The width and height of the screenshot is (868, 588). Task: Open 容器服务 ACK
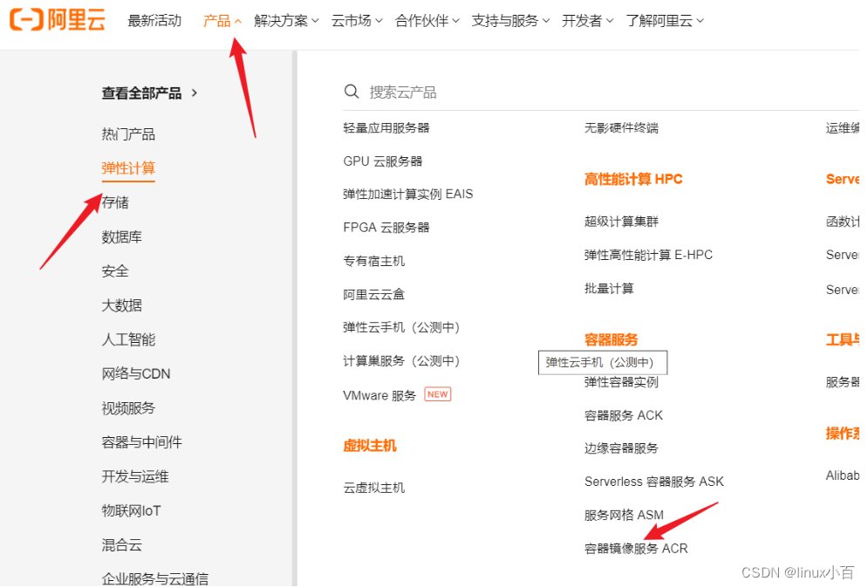click(624, 415)
